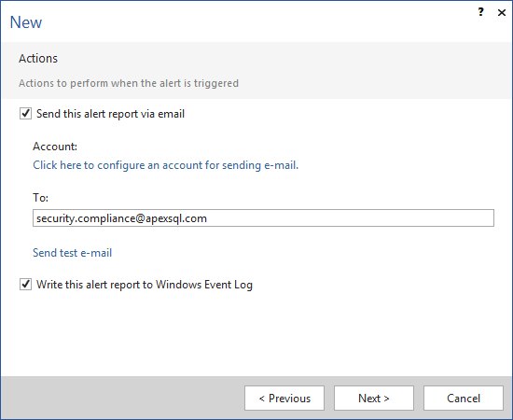The width and height of the screenshot is (513, 420).
Task: Cancel the new alert wizard
Action: 464,399
